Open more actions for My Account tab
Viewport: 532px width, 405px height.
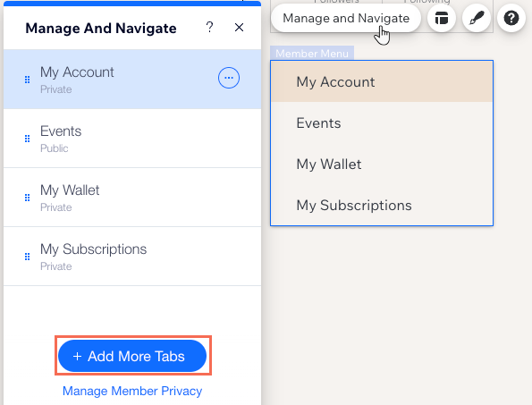[229, 78]
